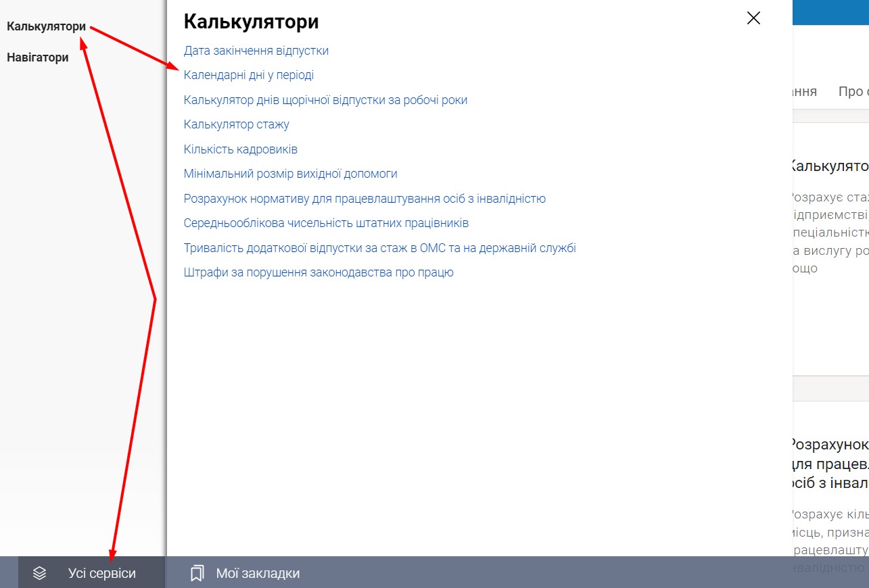
Task: Open Тривалість додаткової відпустки за стаж link
Action: [379, 248]
